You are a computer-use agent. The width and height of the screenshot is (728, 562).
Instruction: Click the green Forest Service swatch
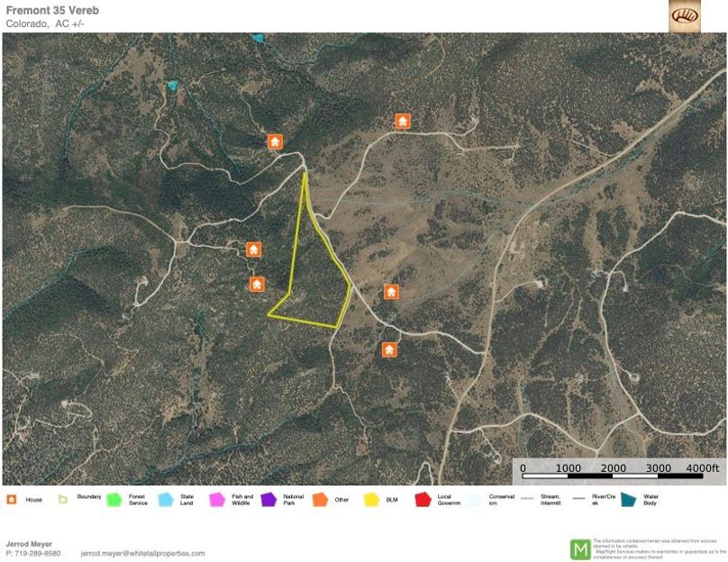pos(114,500)
